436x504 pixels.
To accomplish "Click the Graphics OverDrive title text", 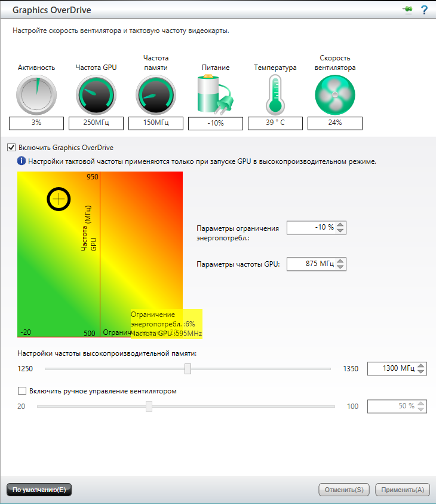I will coord(52,10).
